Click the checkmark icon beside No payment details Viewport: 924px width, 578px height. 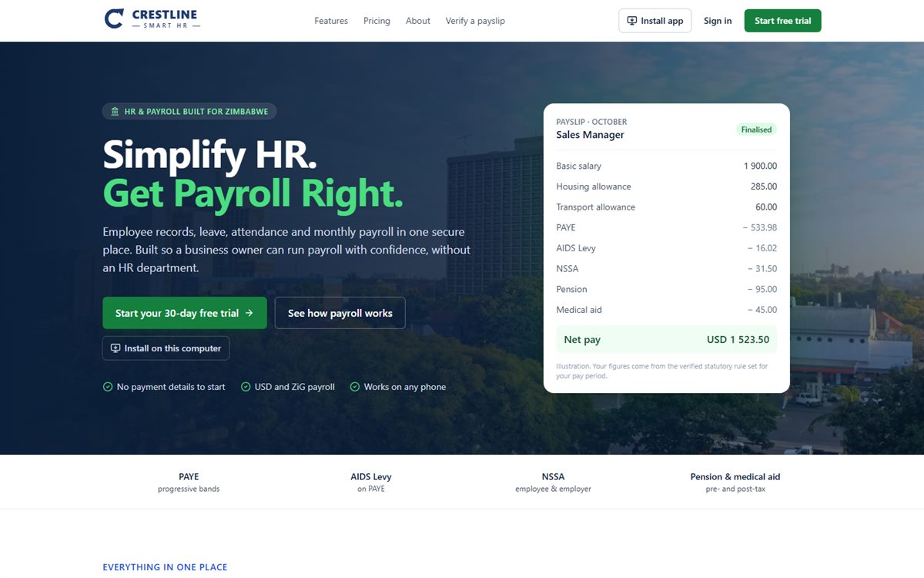point(108,387)
